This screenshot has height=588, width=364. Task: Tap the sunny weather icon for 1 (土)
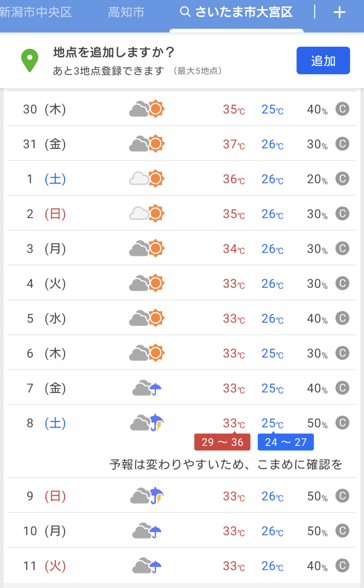click(x=147, y=179)
